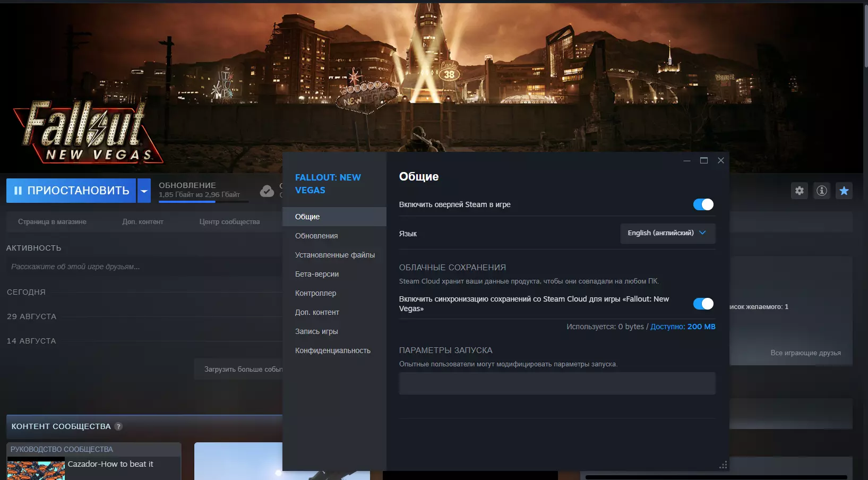Click the РУКОВОДСТВО СООБЩЕСТВА label
This screenshot has height=480, width=868.
pos(62,449)
